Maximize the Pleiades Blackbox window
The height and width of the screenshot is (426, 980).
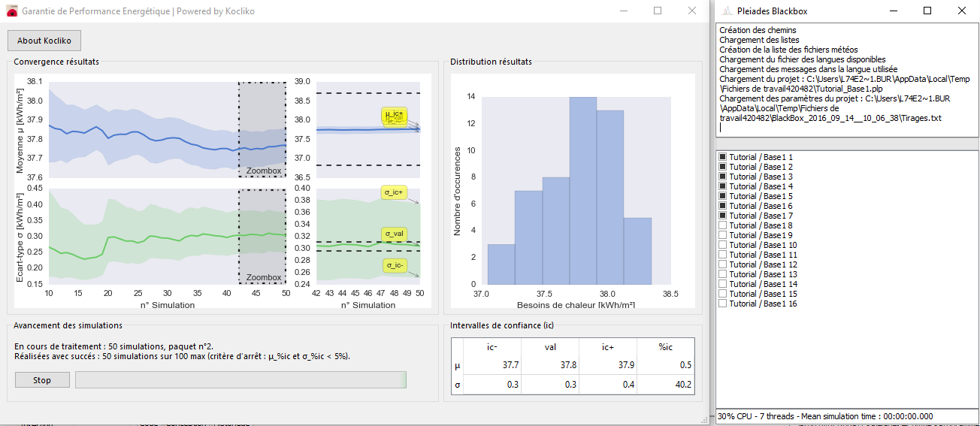[x=927, y=11]
